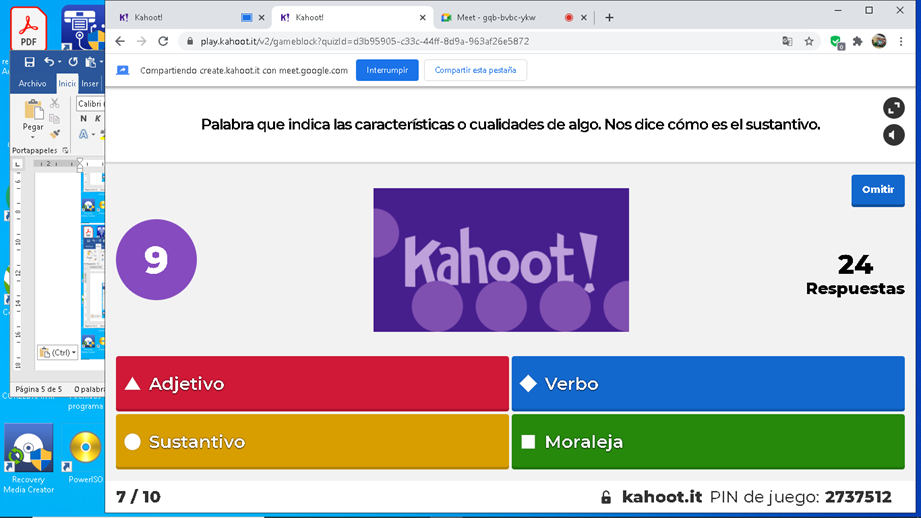Close the first Kahoot! tab
Image resolution: width=921 pixels, height=518 pixels.
point(261,18)
